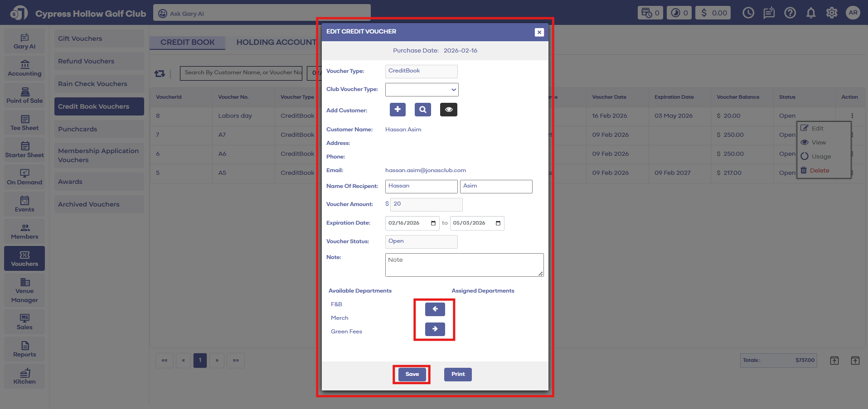868x409 pixels.
Task: Open notifications bell icon
Action: click(810, 13)
